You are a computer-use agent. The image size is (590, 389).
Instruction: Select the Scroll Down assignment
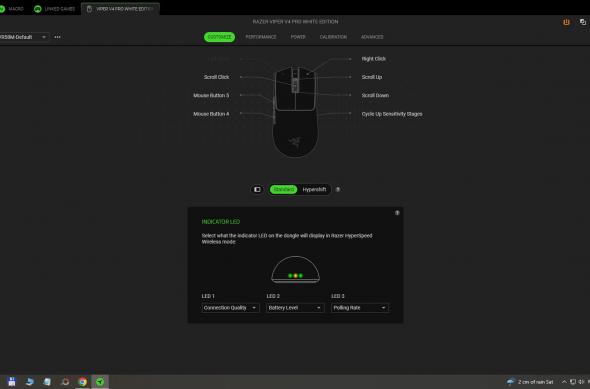375,96
